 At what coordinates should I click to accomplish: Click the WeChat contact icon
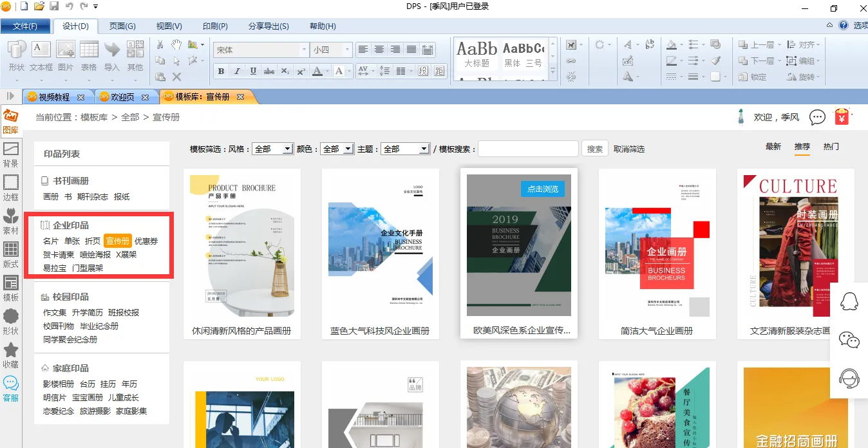pyautogui.click(x=849, y=340)
